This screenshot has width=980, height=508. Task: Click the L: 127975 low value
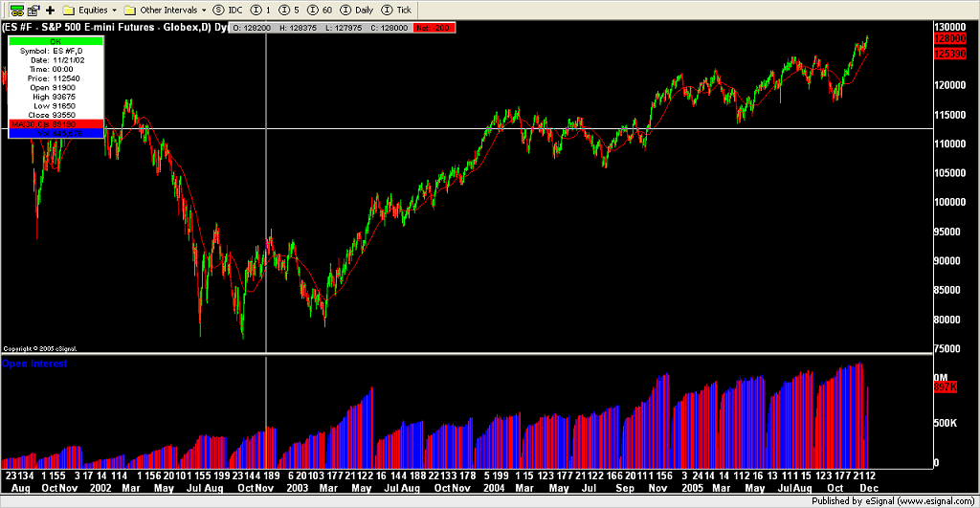pyautogui.click(x=344, y=28)
